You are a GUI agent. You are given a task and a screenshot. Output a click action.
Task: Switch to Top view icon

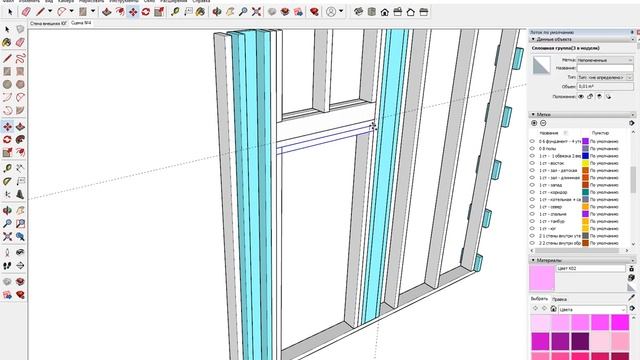click(x=371, y=12)
